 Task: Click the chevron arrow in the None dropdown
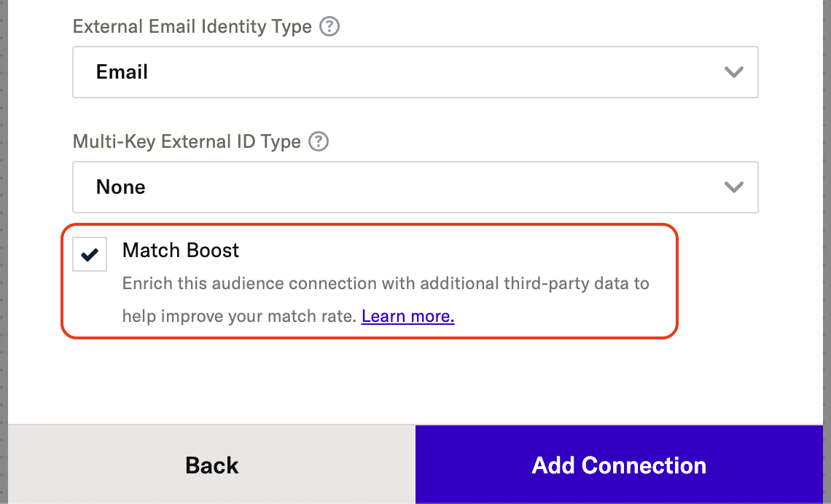click(x=733, y=187)
